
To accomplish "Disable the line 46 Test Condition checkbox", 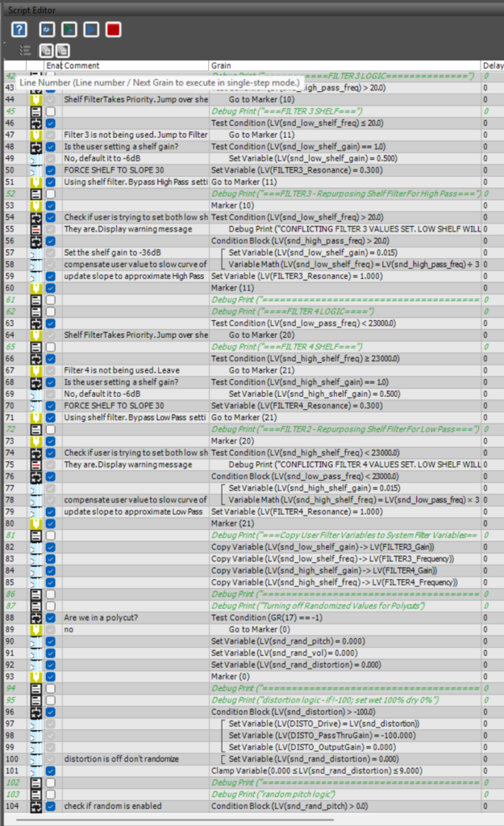I will tap(51, 123).
